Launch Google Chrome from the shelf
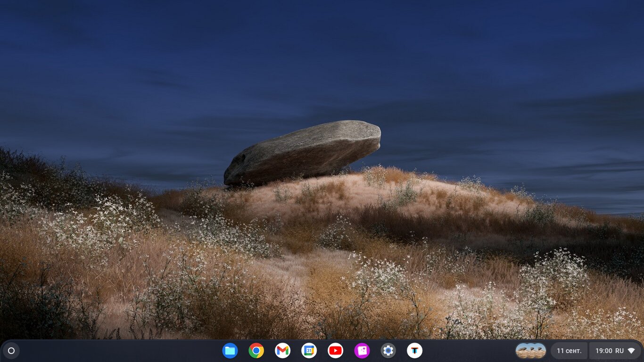 (256, 351)
